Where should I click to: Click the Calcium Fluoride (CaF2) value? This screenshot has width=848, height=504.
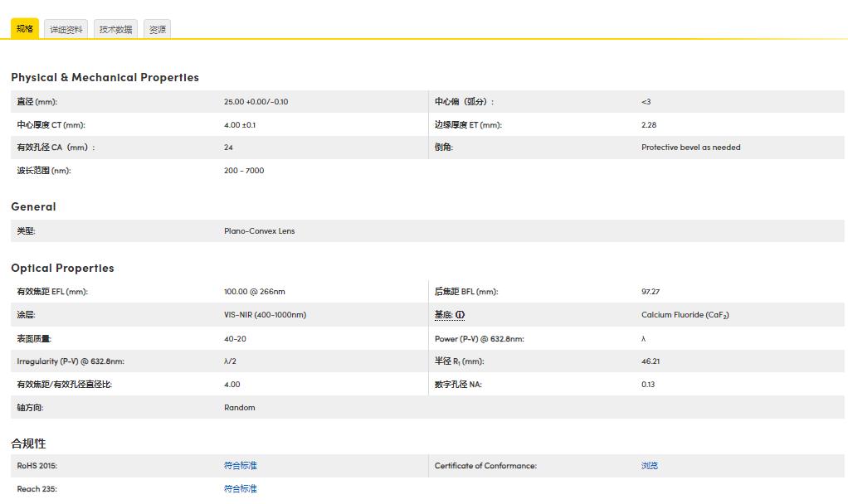[685, 315]
